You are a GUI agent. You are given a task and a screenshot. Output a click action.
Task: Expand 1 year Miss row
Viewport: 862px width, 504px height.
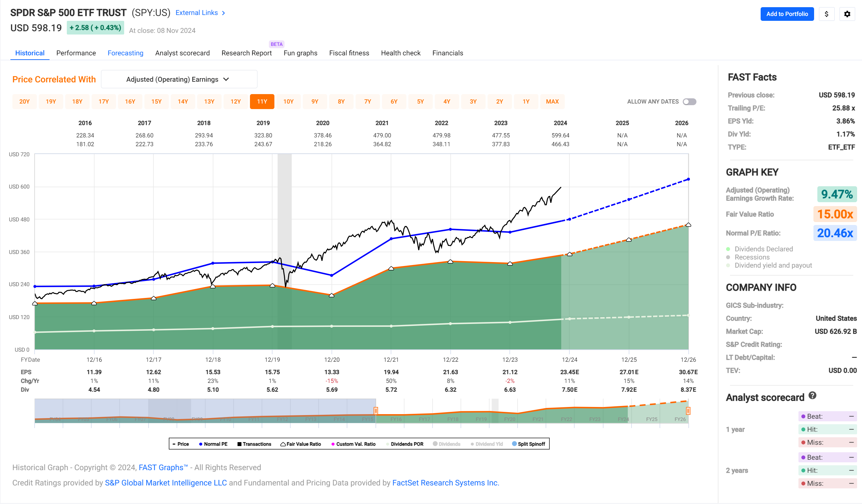point(827,442)
